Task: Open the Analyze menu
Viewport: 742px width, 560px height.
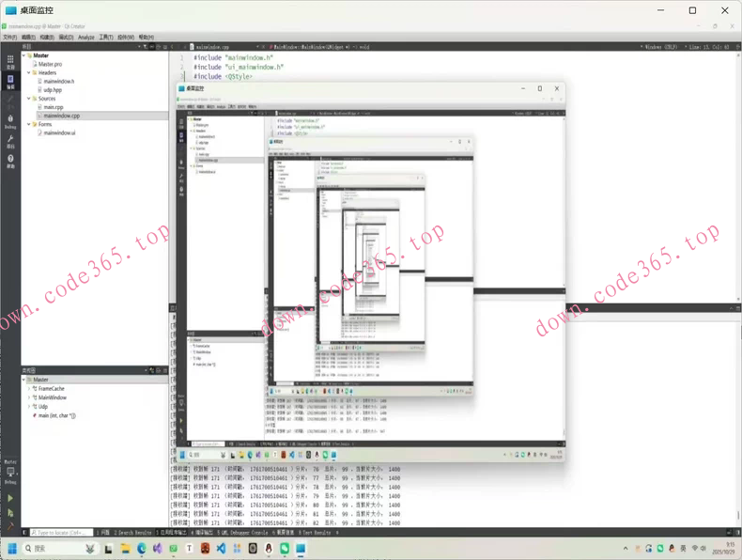Action: click(86, 38)
